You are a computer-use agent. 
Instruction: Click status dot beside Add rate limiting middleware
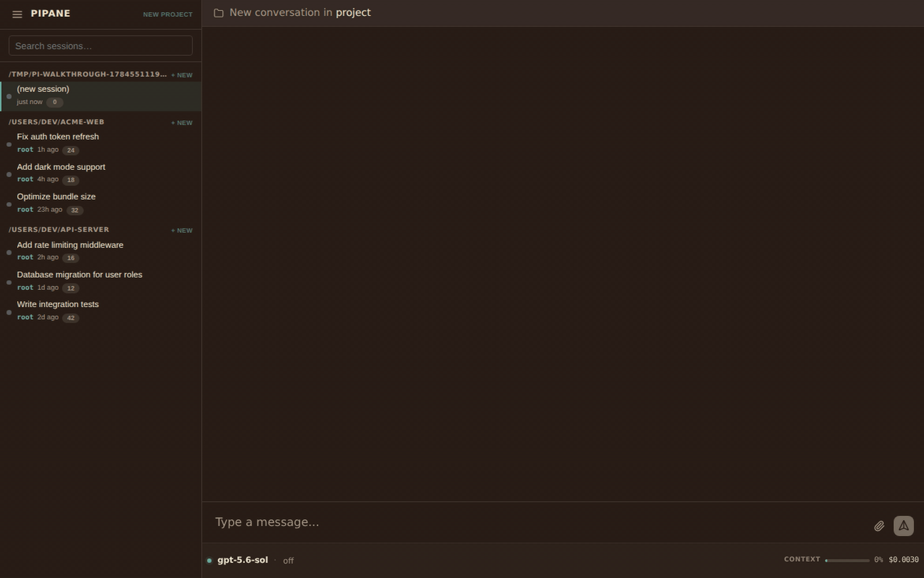9,252
